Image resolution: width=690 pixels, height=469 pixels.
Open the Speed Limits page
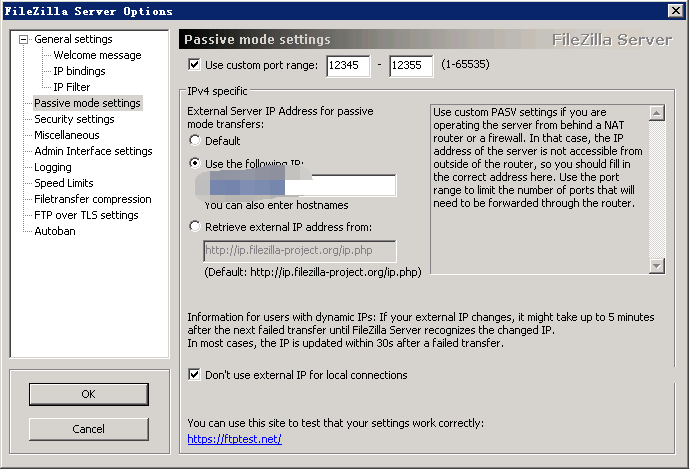pyautogui.click(x=64, y=183)
